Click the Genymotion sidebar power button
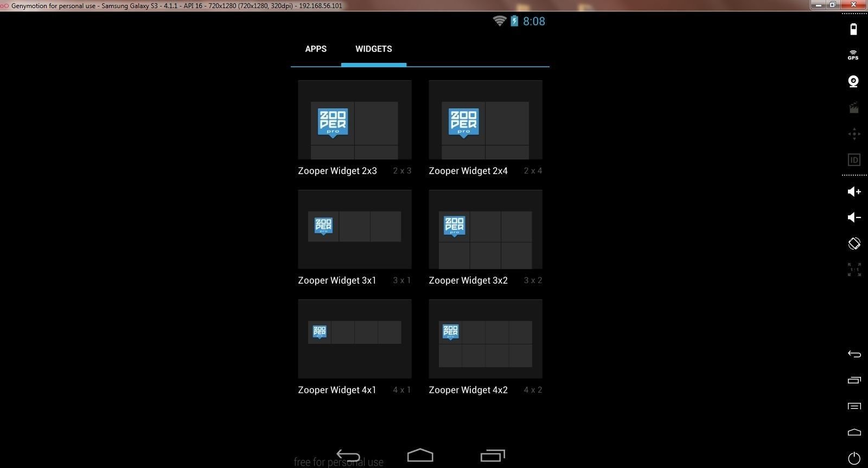The image size is (868, 468). (854, 458)
